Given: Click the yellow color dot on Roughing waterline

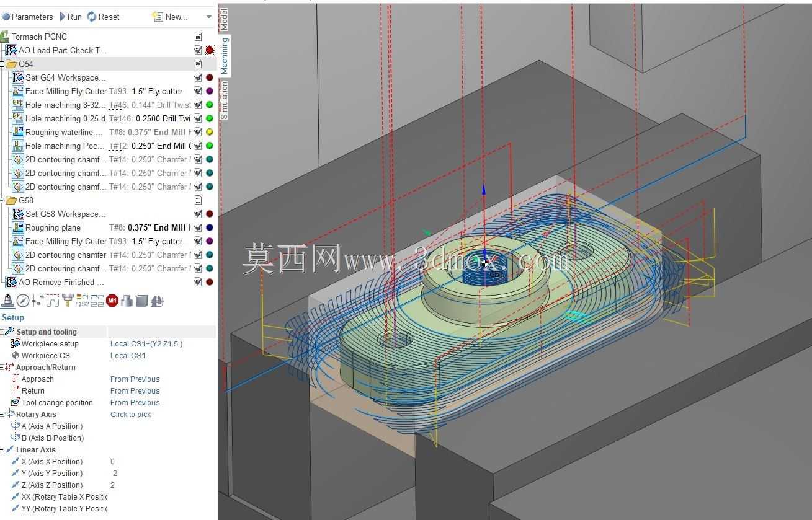Looking at the screenshot, I should [210, 132].
